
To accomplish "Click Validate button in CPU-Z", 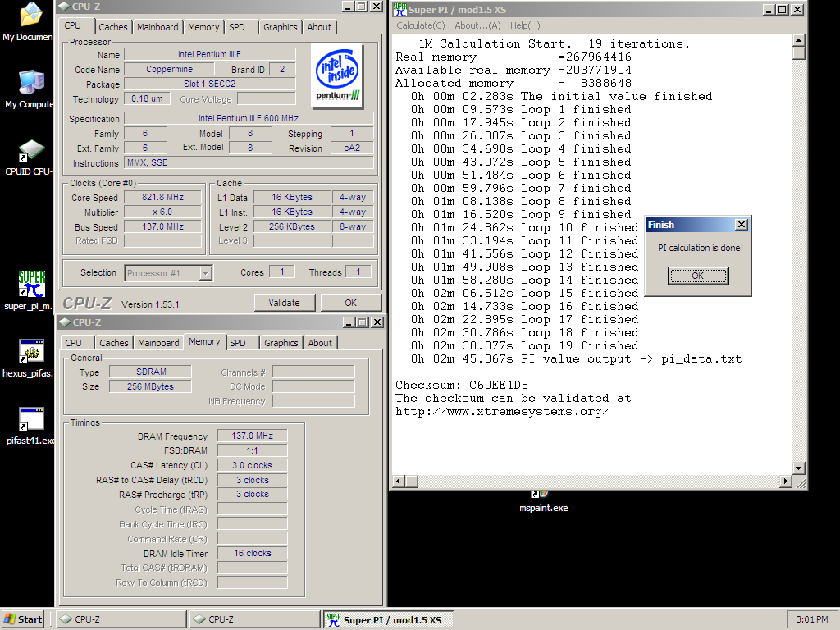I will 284,303.
